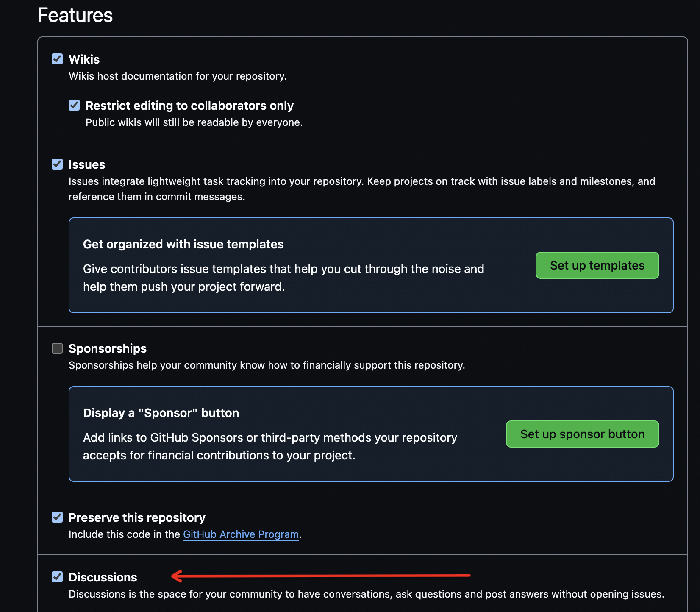
Task: Turn off the Discussions checkbox
Action: tap(57, 577)
